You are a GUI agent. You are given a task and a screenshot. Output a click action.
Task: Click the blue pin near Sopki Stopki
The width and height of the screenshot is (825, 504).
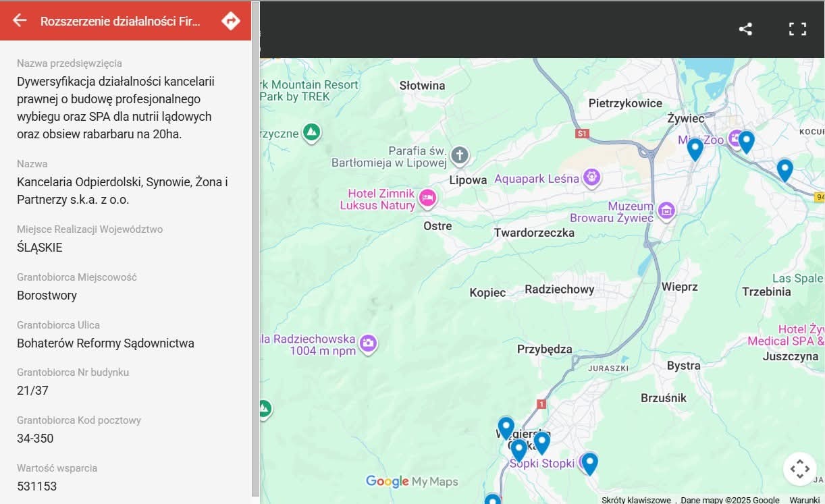click(589, 463)
